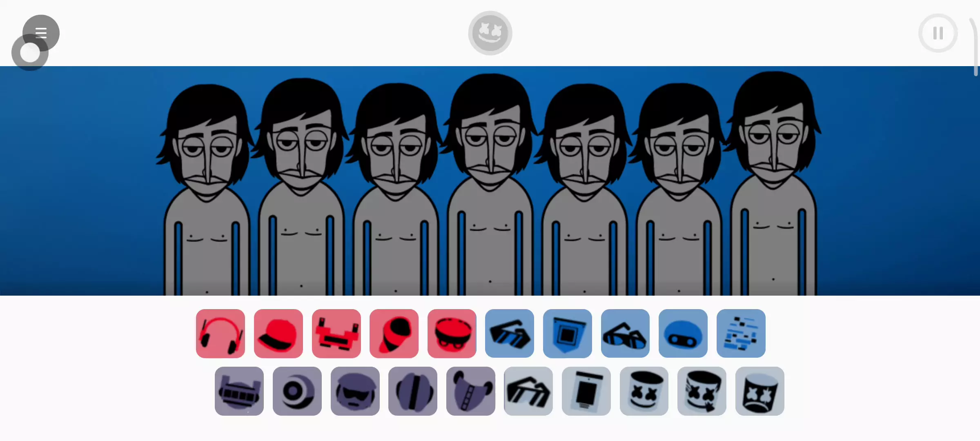Click the blue square frame icon
This screenshot has height=441, width=980.
[x=568, y=334]
